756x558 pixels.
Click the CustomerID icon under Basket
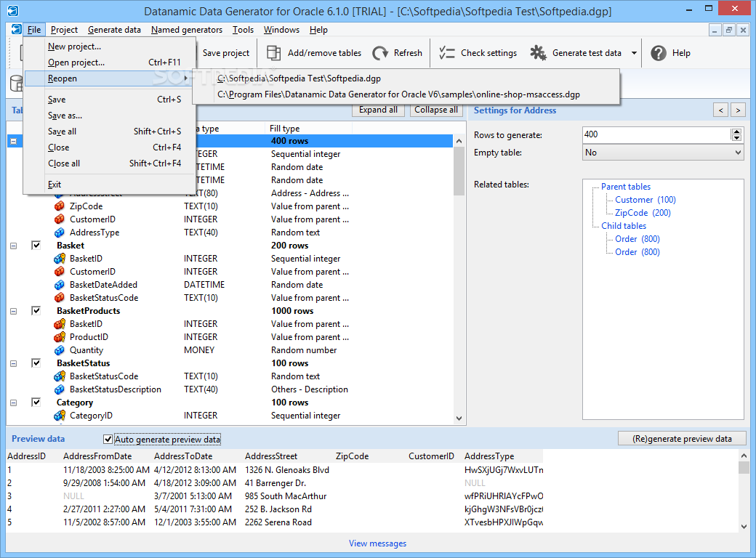point(60,272)
